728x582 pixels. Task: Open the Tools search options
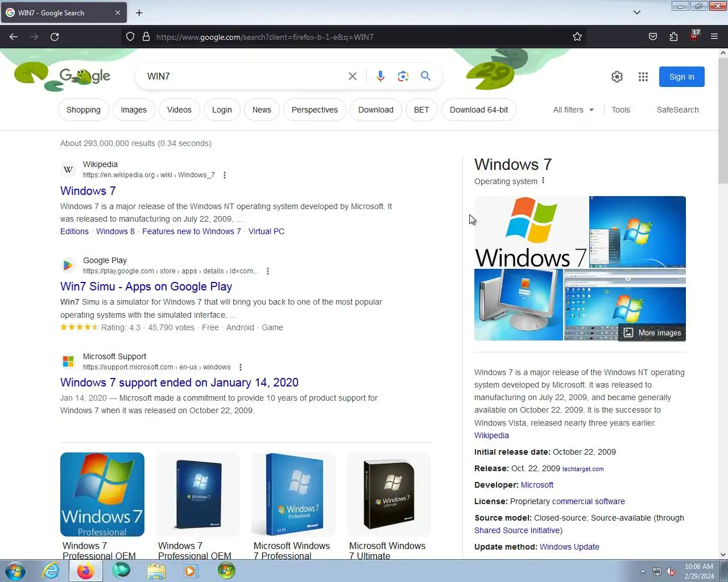pos(621,110)
